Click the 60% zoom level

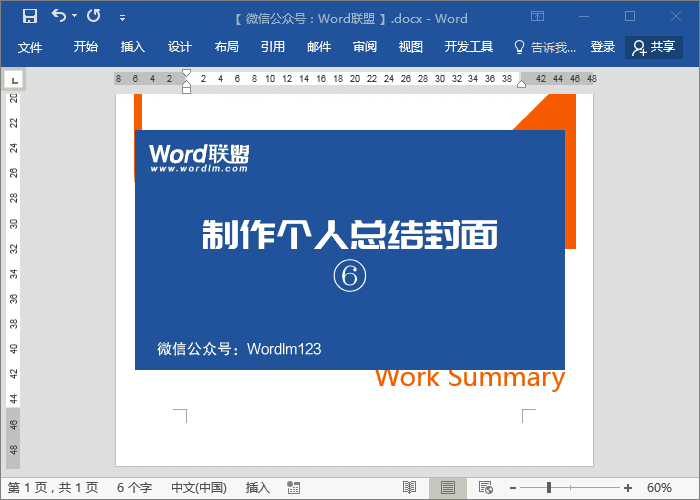pyautogui.click(x=659, y=488)
